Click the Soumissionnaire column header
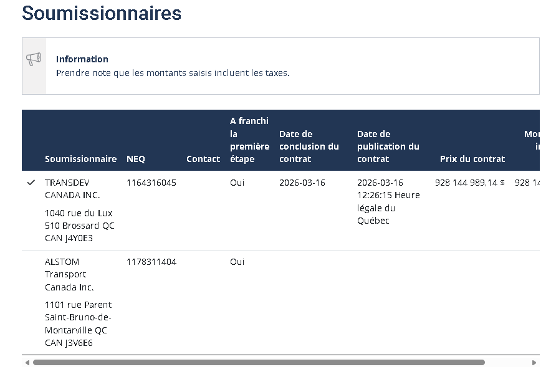The width and height of the screenshot is (556, 392). 80,159
